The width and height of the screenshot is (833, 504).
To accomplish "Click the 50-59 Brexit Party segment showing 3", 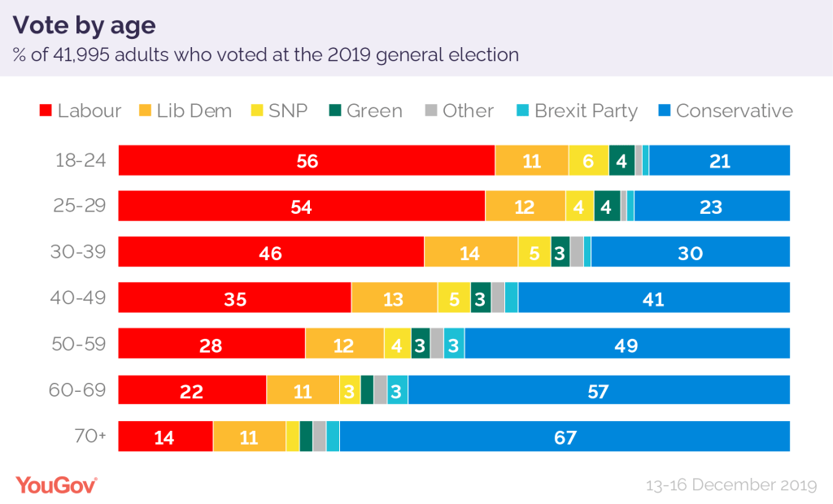I will tap(454, 345).
